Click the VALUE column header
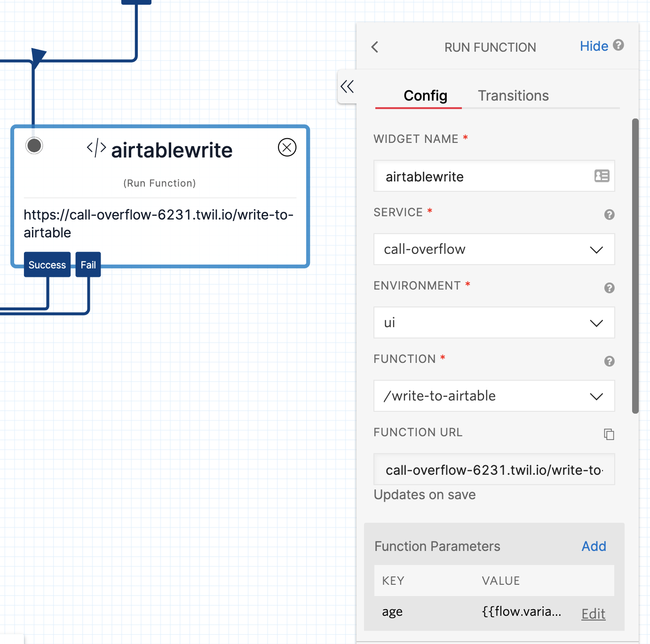Image resolution: width=650 pixels, height=644 pixels. pyautogui.click(x=501, y=581)
